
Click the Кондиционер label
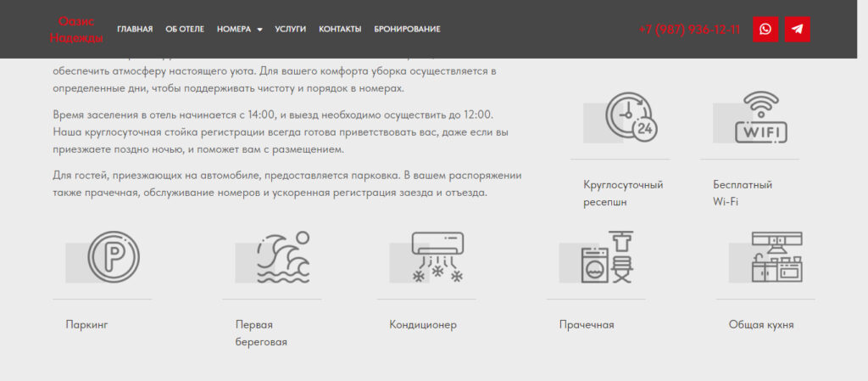423,324
